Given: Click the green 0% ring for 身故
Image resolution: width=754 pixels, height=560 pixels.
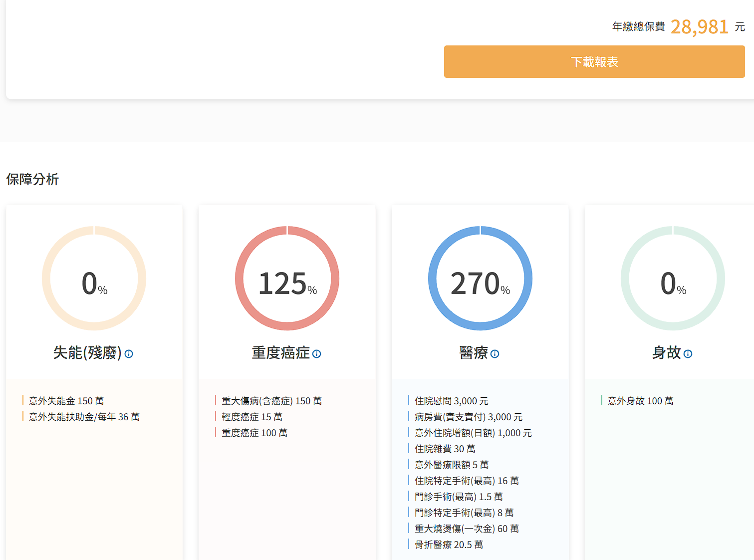Looking at the screenshot, I should click(x=673, y=279).
